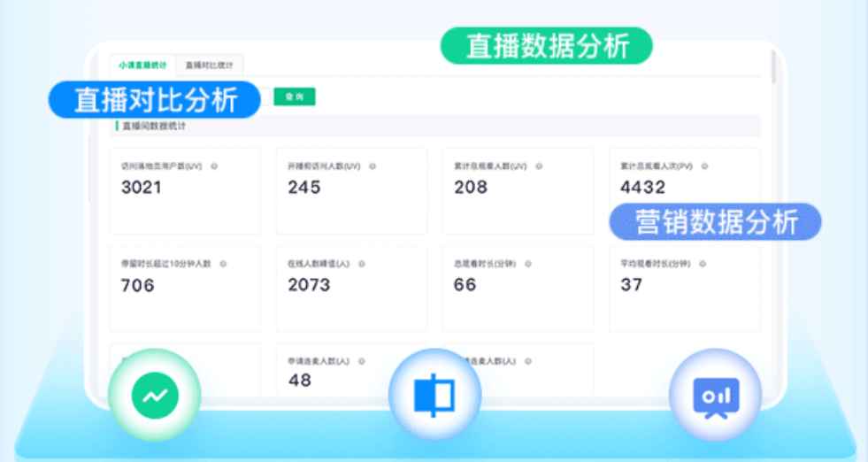Image resolution: width=868 pixels, height=462 pixels.
Task: Click info icon beside 总观看时长(分钟)
Action: pos(528,264)
